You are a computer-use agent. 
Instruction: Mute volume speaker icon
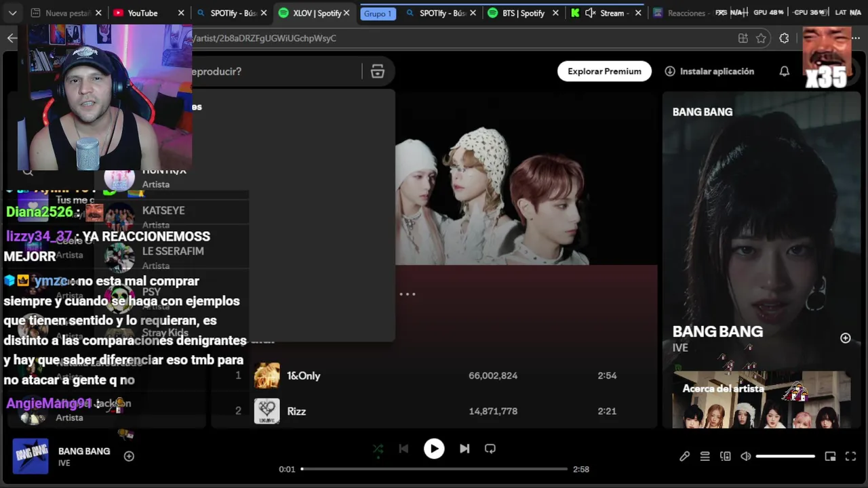tap(746, 457)
